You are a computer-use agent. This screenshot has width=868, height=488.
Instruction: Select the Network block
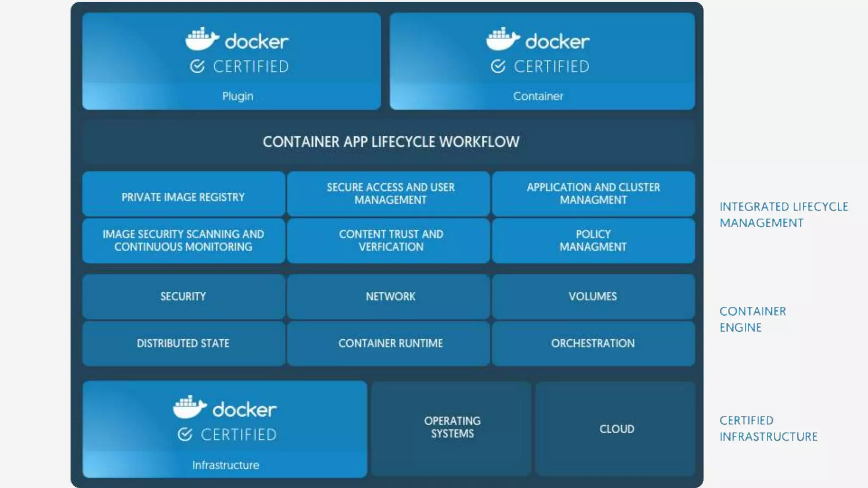tap(390, 297)
